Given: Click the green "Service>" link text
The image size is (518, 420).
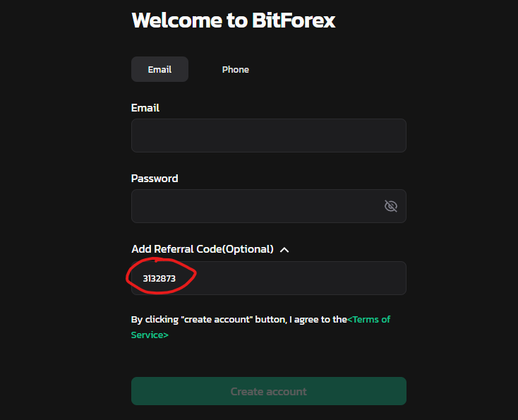Looking at the screenshot, I should tap(150, 335).
